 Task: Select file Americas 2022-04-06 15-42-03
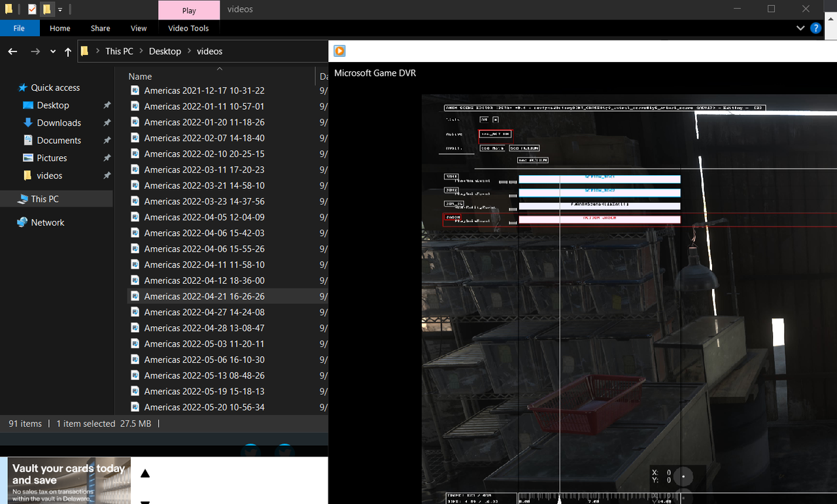[x=204, y=233]
